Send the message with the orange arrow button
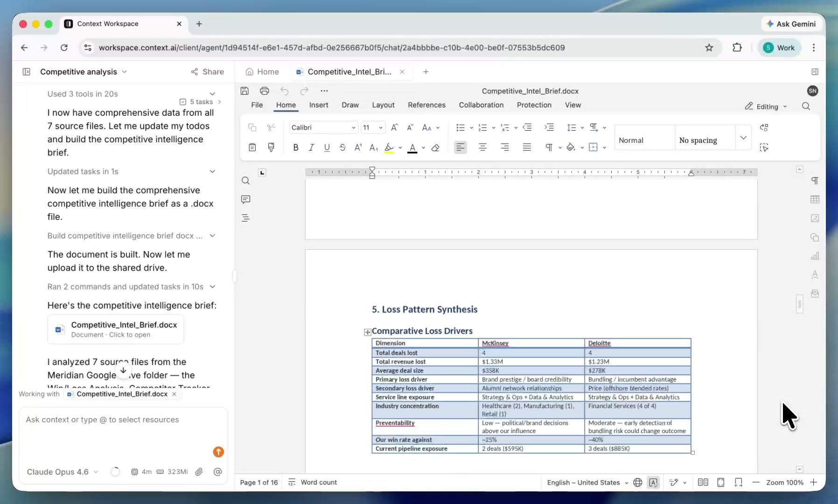The width and height of the screenshot is (838, 504). [218, 452]
